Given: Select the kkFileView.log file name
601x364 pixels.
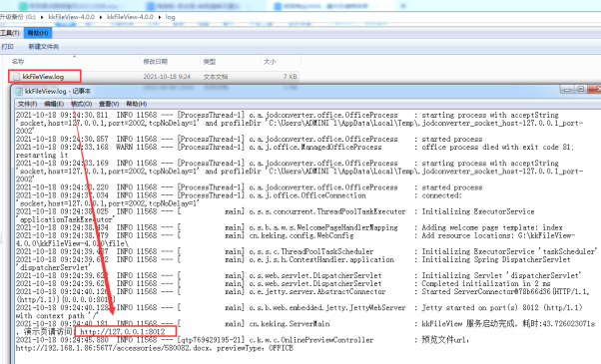Looking at the screenshot, I should (x=43, y=77).
